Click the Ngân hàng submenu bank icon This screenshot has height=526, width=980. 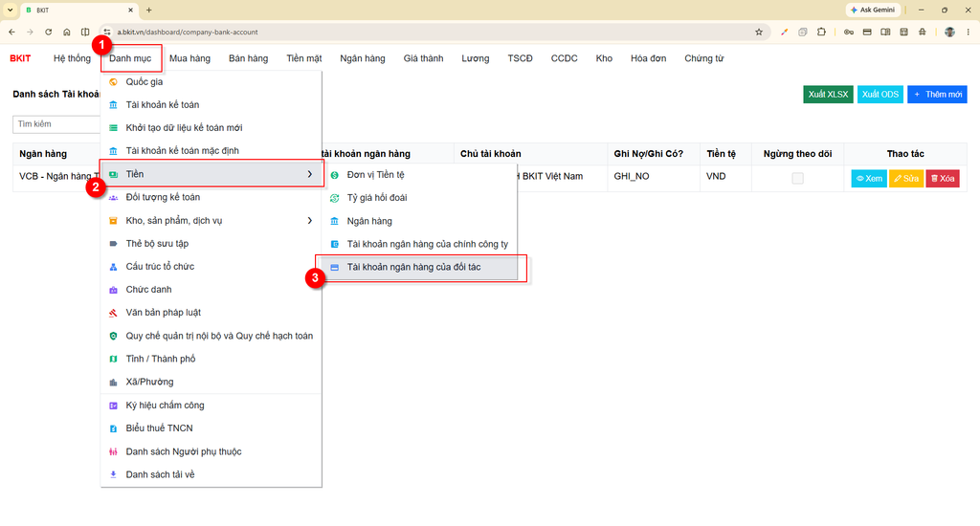pos(334,221)
